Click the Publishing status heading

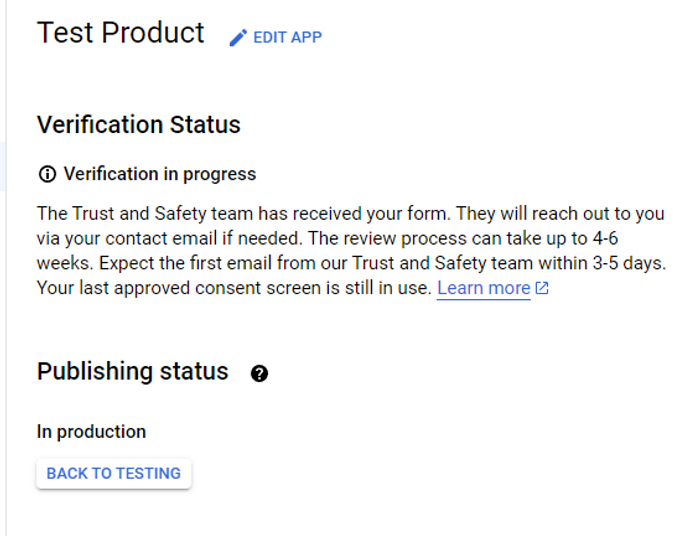point(133,371)
